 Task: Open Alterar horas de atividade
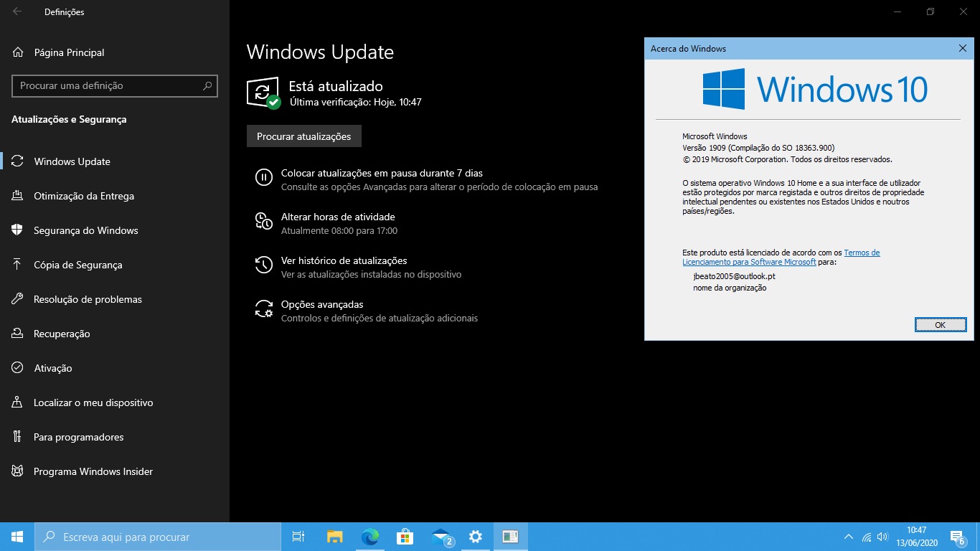coord(338,217)
